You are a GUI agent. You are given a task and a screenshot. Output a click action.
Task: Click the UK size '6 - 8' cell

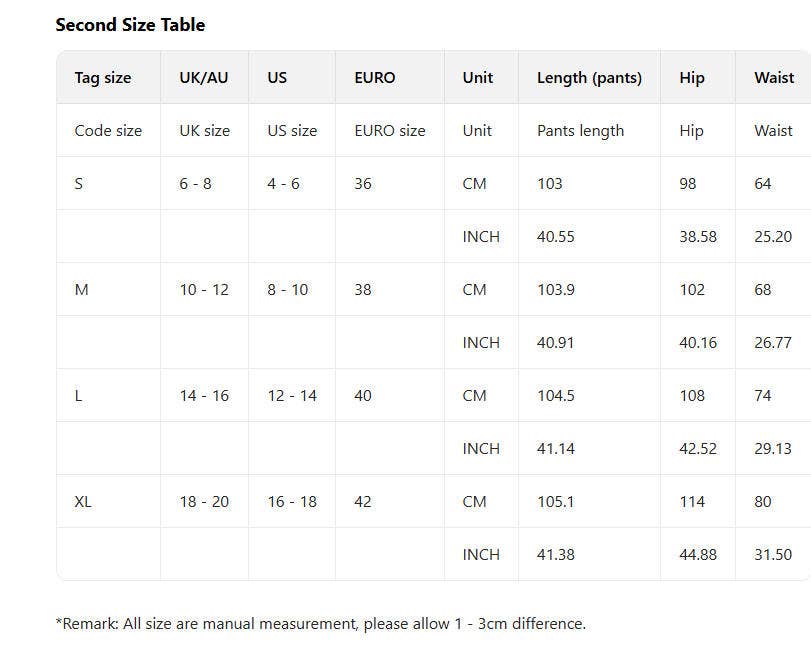click(x=195, y=184)
